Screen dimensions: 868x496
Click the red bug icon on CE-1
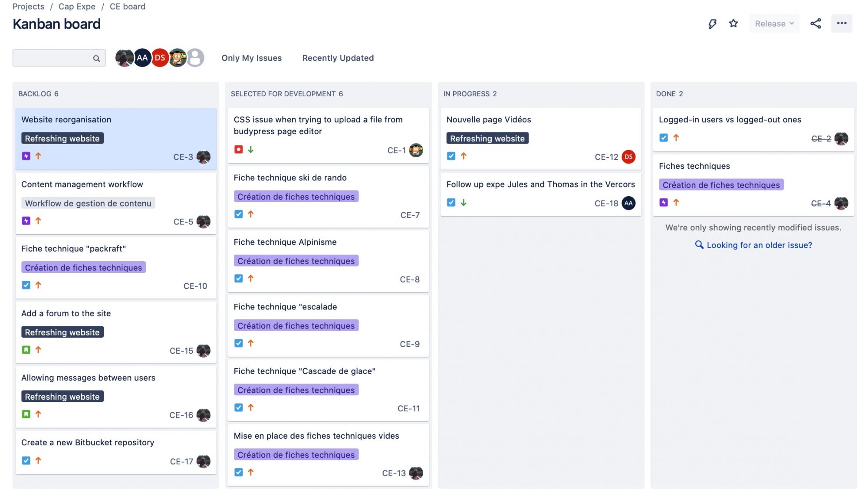[238, 149]
